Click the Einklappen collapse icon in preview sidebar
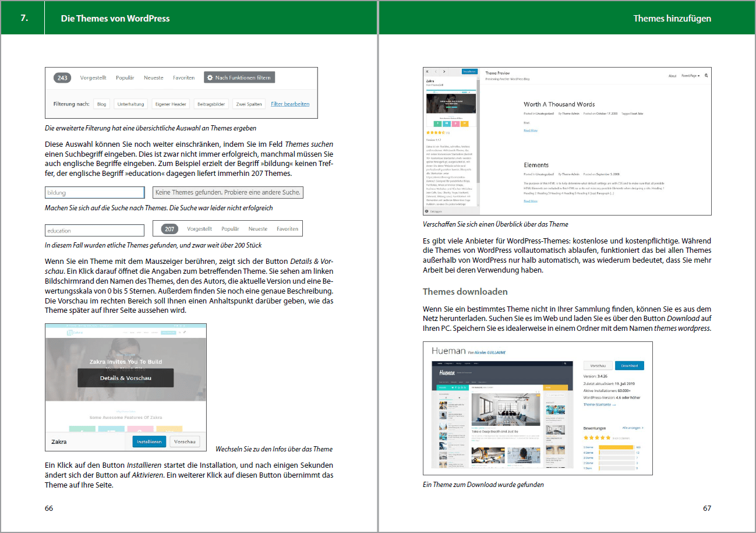 pyautogui.click(x=427, y=211)
